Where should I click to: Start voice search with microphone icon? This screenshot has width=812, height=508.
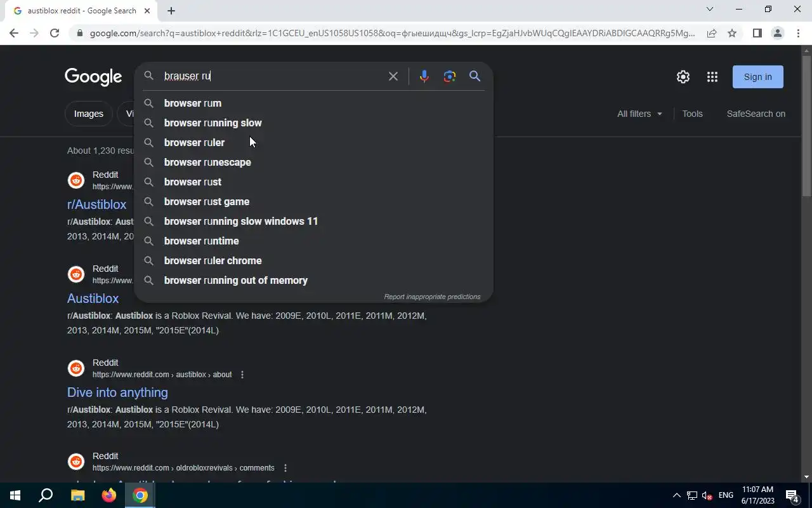tap(424, 76)
